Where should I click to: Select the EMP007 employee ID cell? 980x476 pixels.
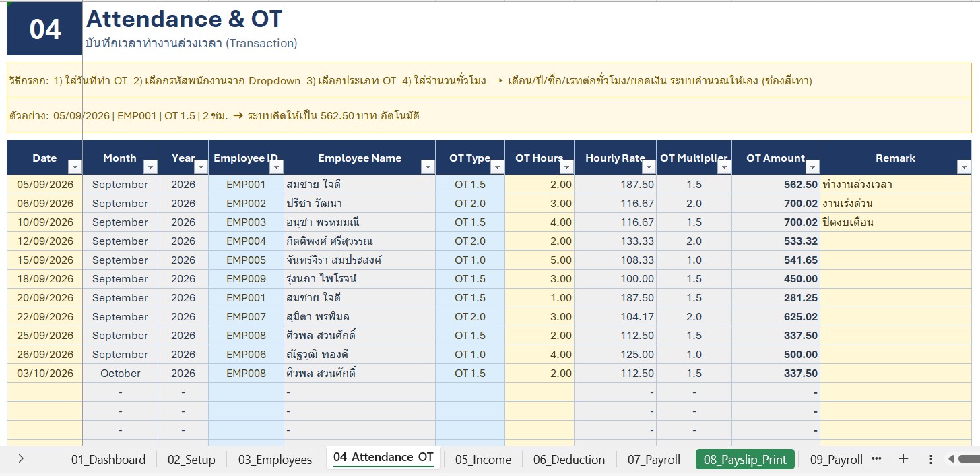click(x=247, y=317)
